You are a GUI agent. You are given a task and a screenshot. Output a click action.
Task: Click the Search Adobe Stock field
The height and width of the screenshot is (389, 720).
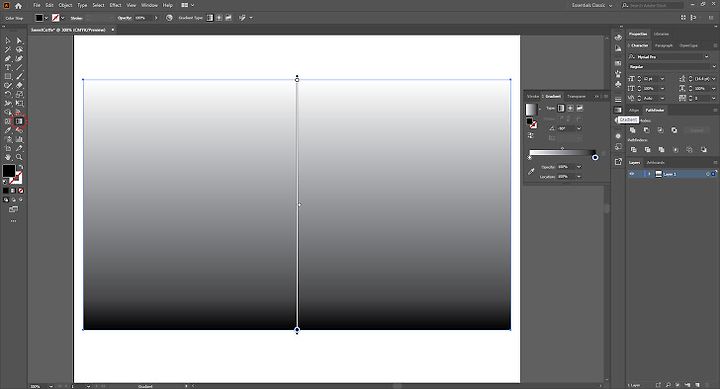tap(652, 6)
